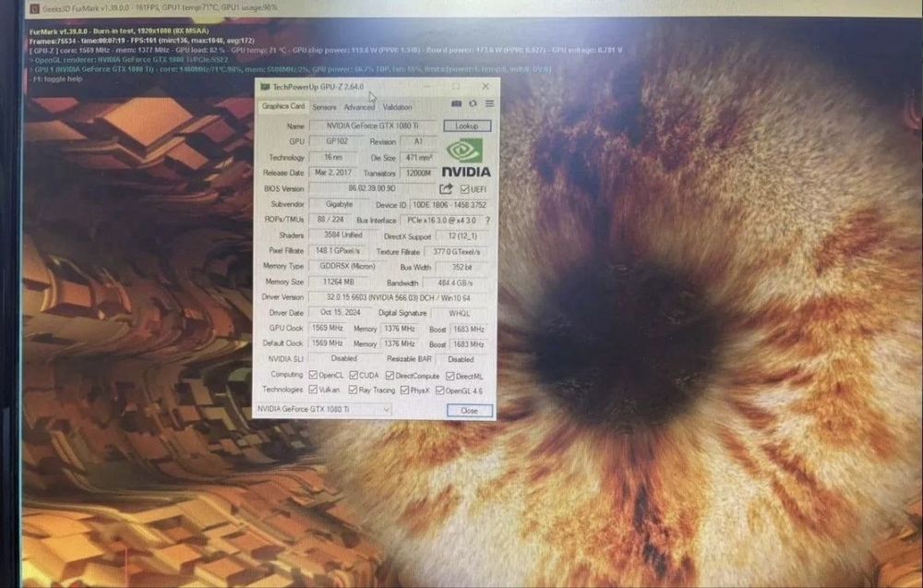The image size is (923, 588).
Task: Click the GPU-Z title bar app icon
Action: click(x=265, y=87)
